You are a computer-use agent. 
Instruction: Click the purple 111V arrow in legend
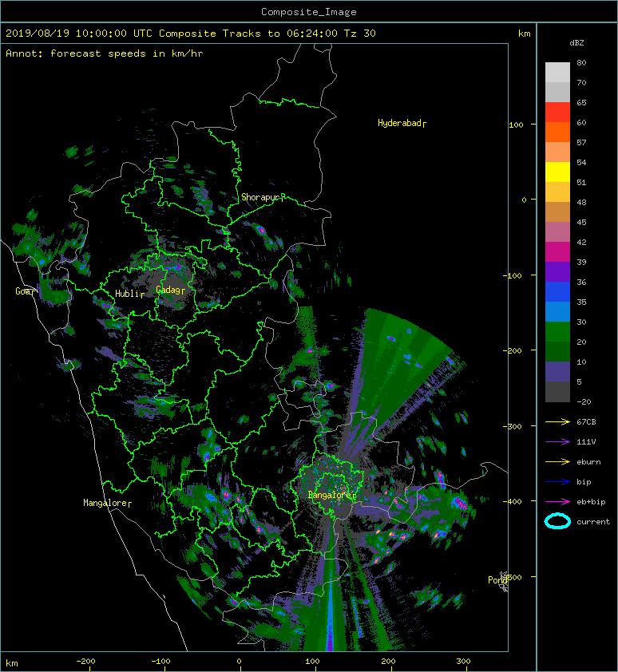point(557,442)
